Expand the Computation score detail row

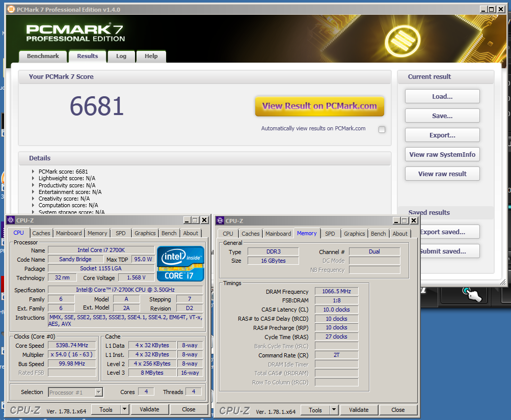pyautogui.click(x=33, y=205)
